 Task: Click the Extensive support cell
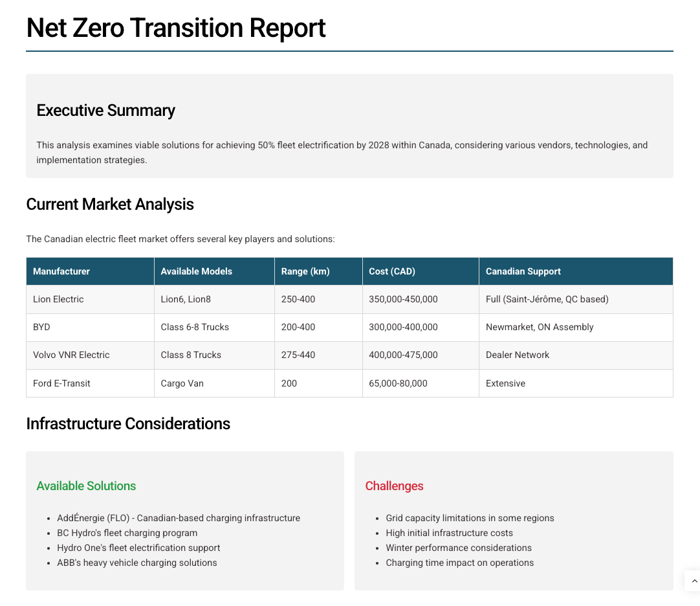[x=576, y=383]
